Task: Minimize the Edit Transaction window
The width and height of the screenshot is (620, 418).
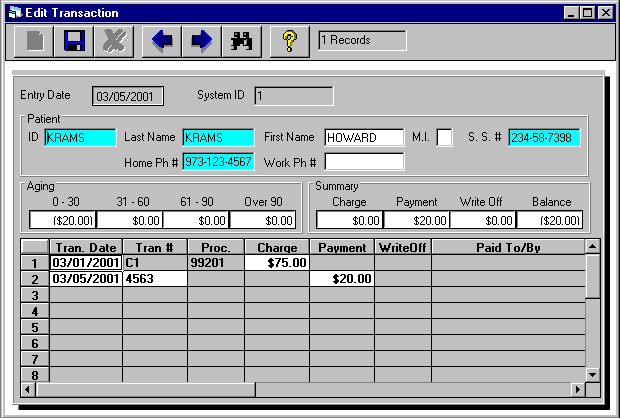Action: click(571, 13)
